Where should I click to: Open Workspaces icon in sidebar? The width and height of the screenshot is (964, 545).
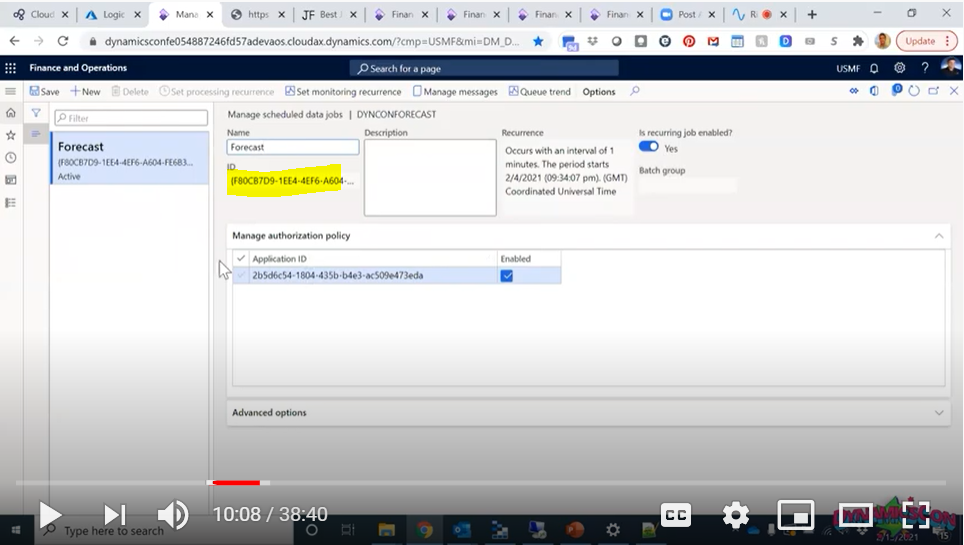pos(10,180)
